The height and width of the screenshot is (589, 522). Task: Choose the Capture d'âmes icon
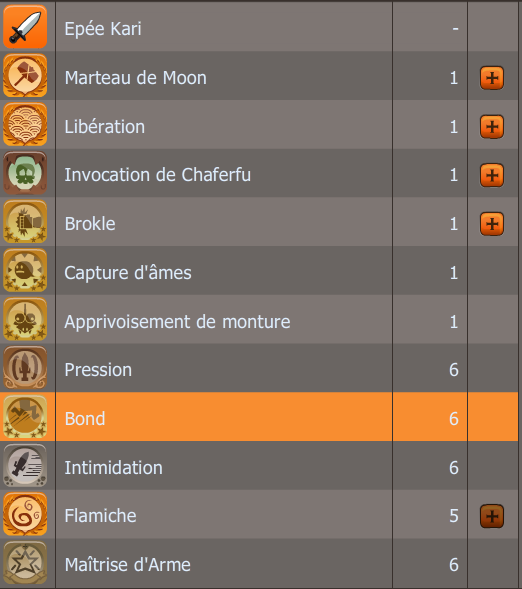pyautogui.click(x=25, y=270)
